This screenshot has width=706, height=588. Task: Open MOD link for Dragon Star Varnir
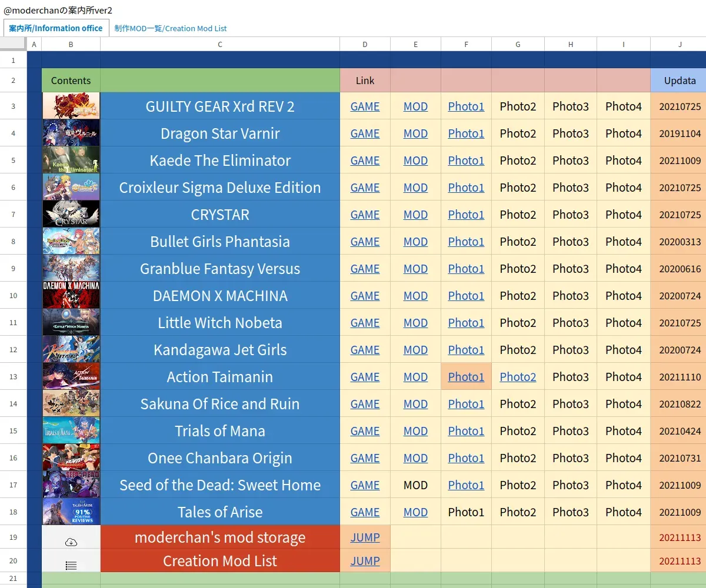415,133
